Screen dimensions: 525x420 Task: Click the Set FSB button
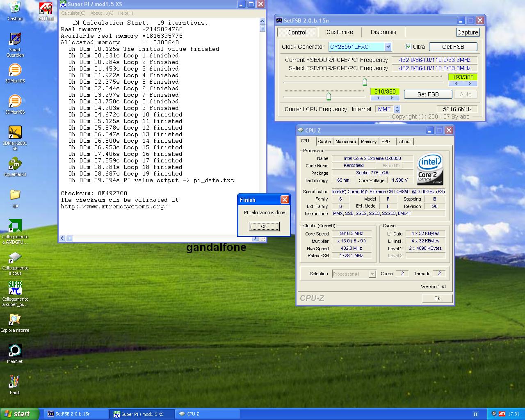pyautogui.click(x=428, y=94)
